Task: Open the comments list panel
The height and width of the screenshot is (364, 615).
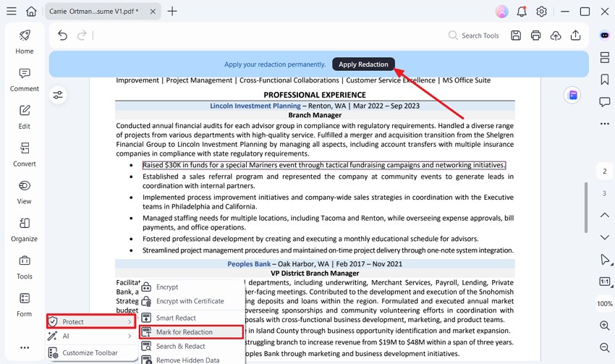Action: pos(604,102)
